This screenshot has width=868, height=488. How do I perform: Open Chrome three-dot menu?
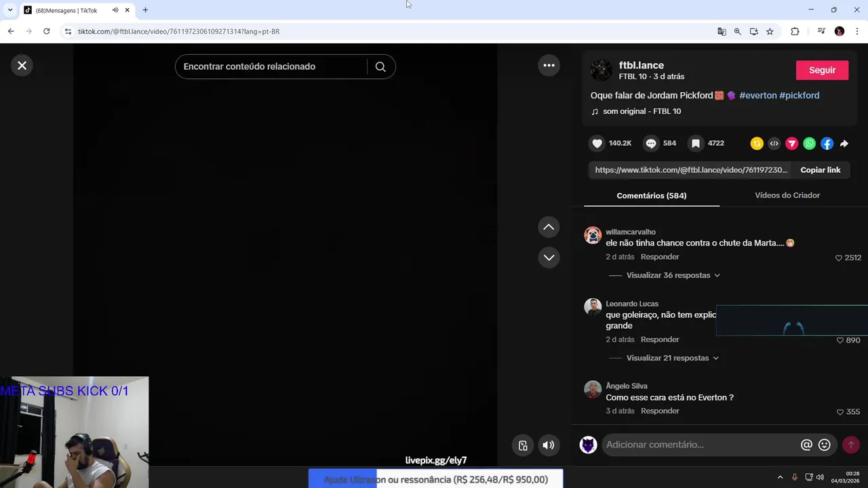(857, 31)
